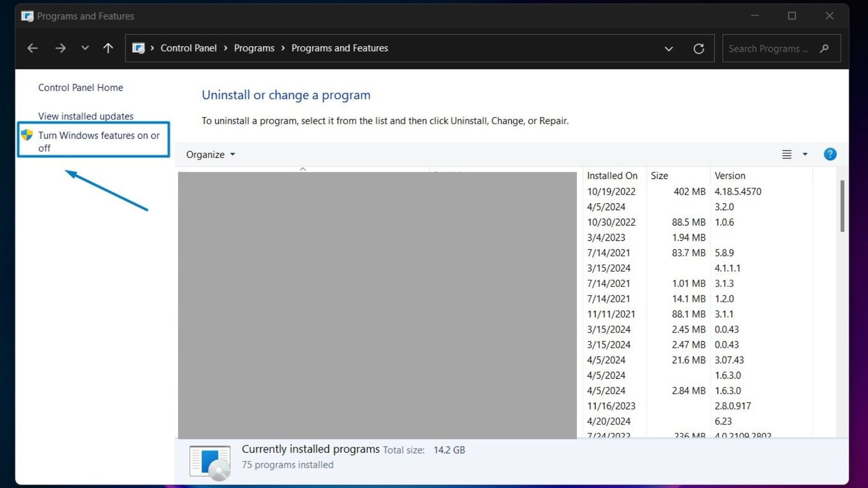This screenshot has height=488, width=868.
Task: Click the refresh icon in address bar
Action: click(x=698, y=48)
